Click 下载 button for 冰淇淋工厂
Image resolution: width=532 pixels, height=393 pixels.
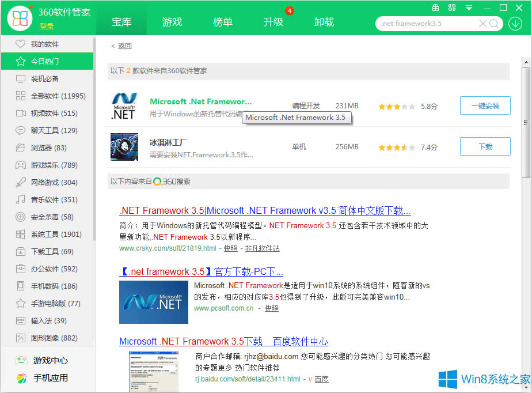pos(485,147)
